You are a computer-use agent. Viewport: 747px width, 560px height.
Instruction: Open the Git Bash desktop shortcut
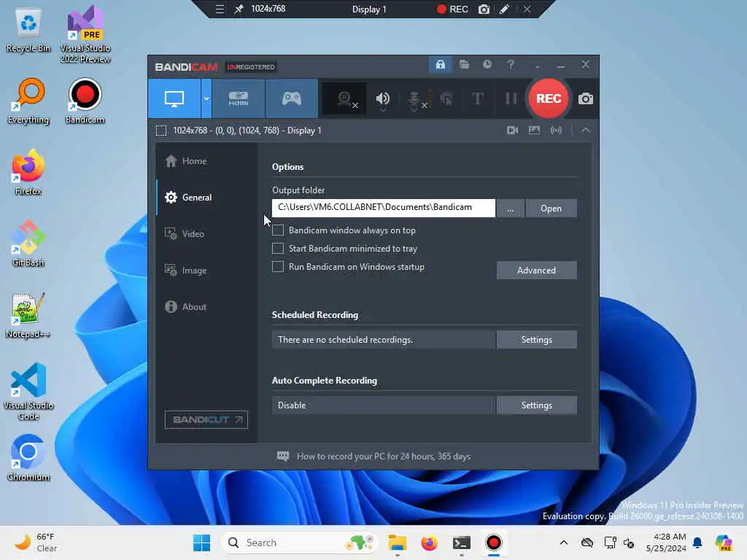pyautogui.click(x=28, y=244)
